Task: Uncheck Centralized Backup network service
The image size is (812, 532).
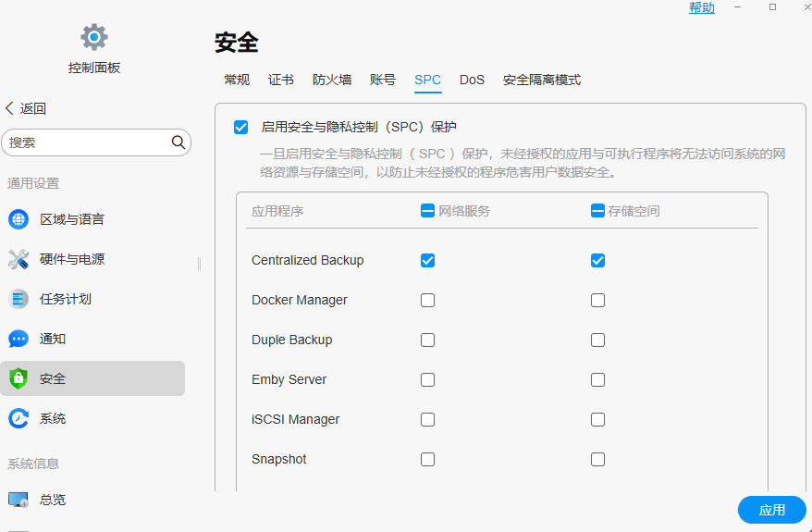Action: coord(427,260)
